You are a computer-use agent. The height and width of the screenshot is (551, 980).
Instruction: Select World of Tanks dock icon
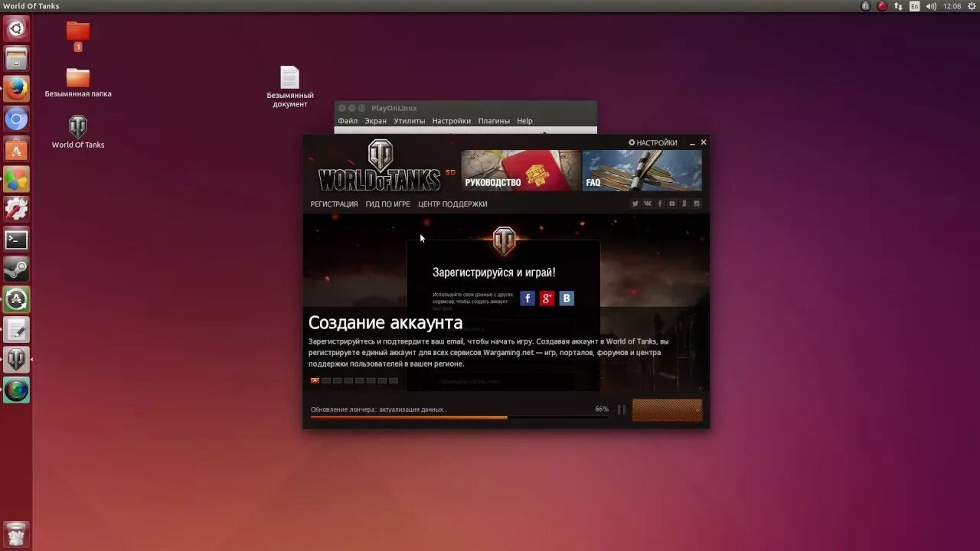[x=16, y=360]
